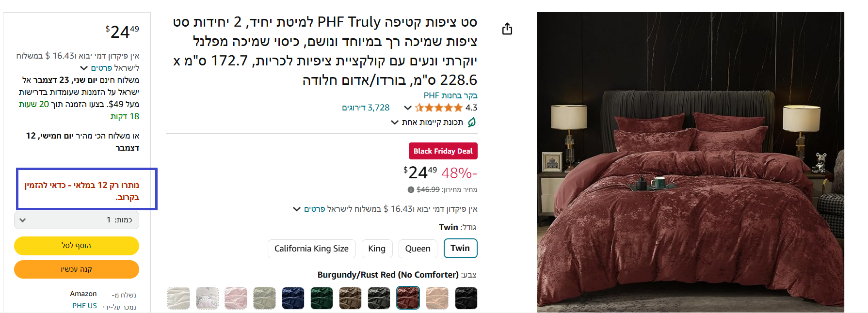The image size is (868, 313).
Task: Click the star rating icons
Action: pos(439,108)
